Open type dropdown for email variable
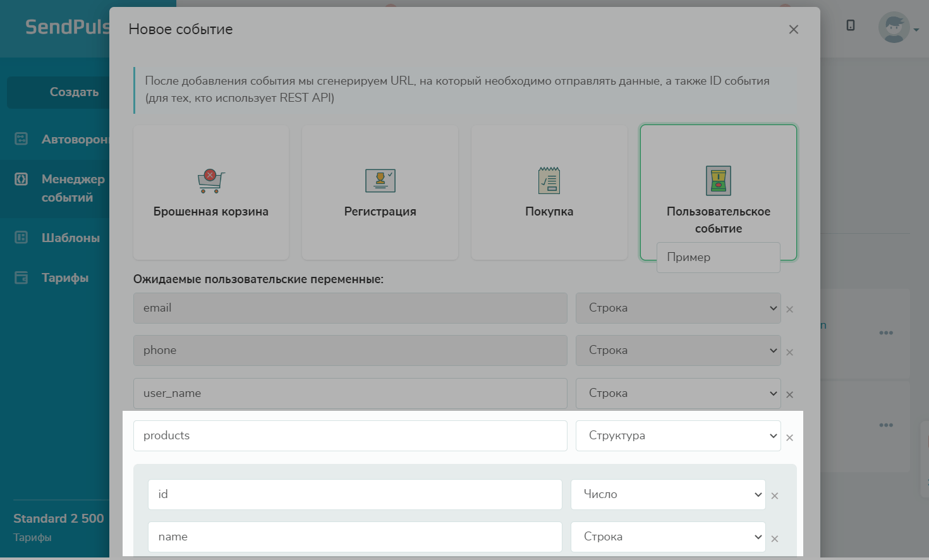Image resolution: width=929 pixels, height=560 pixels. coord(677,308)
